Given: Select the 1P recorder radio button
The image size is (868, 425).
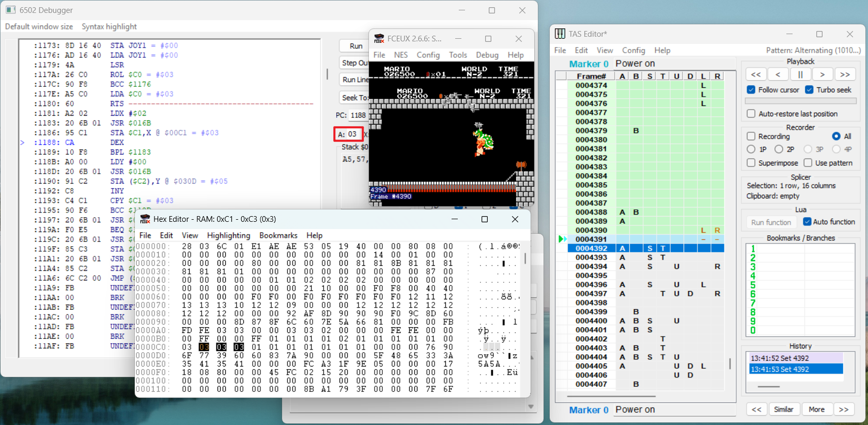Looking at the screenshot, I should click(x=751, y=149).
